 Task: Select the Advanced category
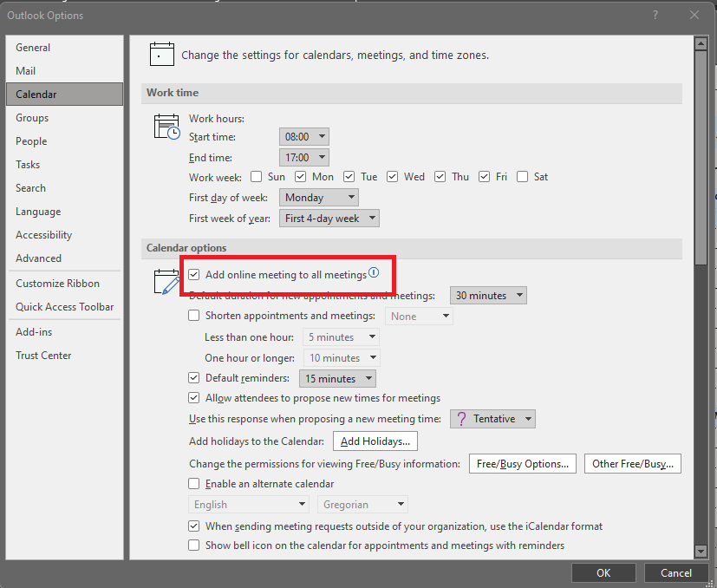coord(64,258)
